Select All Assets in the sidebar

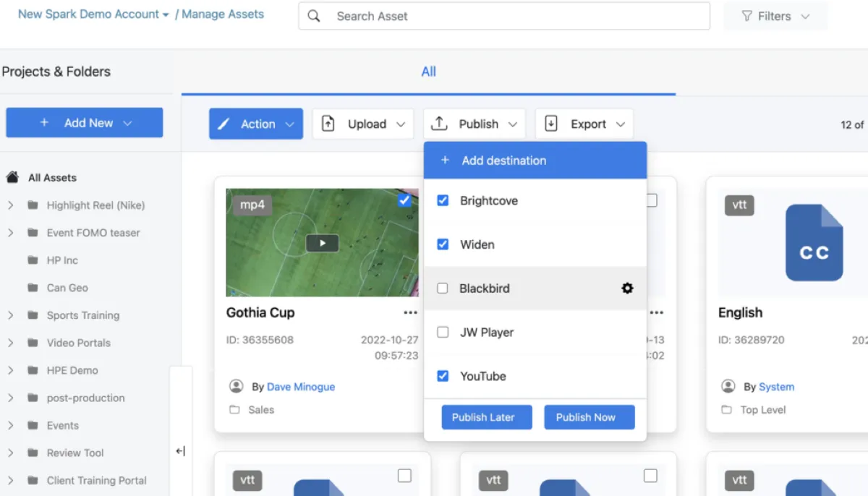[52, 177]
